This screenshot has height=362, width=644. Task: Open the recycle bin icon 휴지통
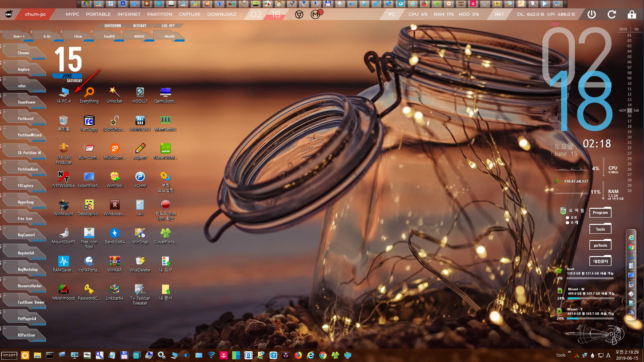coord(63,123)
